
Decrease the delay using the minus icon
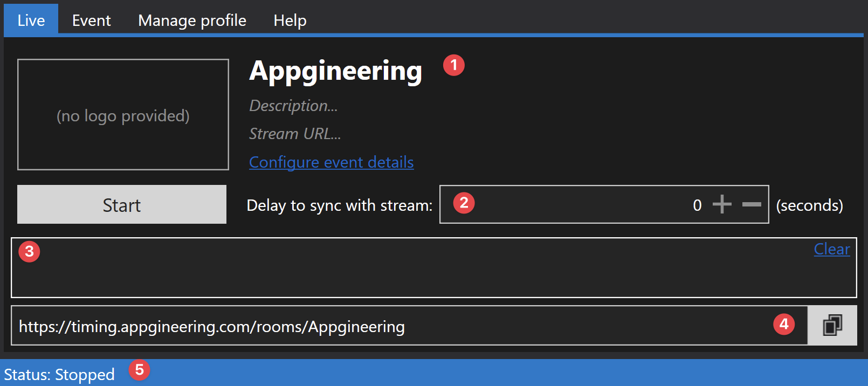click(752, 204)
